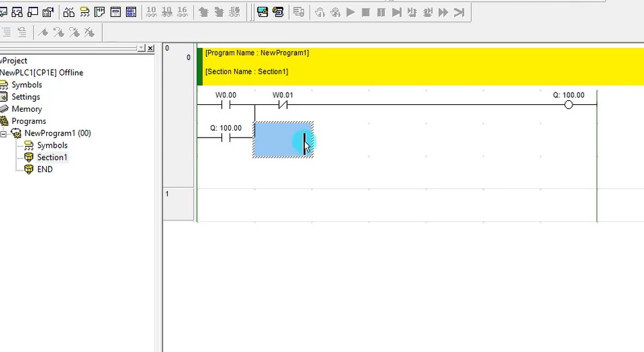Click the Section Name : Section1 text
The height and width of the screenshot is (352, 644).
coord(247,72)
